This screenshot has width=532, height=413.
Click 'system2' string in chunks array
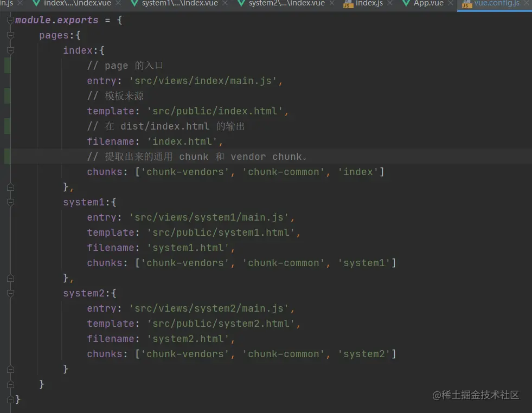pos(364,354)
